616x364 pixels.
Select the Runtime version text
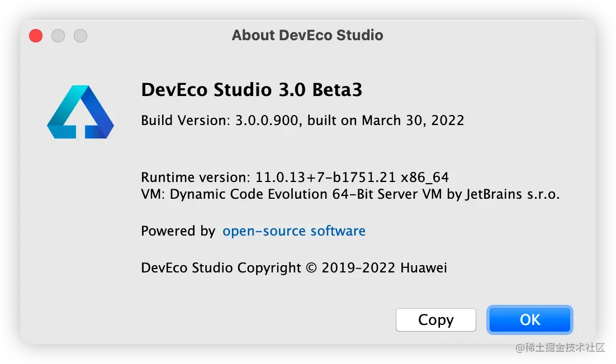pos(295,177)
